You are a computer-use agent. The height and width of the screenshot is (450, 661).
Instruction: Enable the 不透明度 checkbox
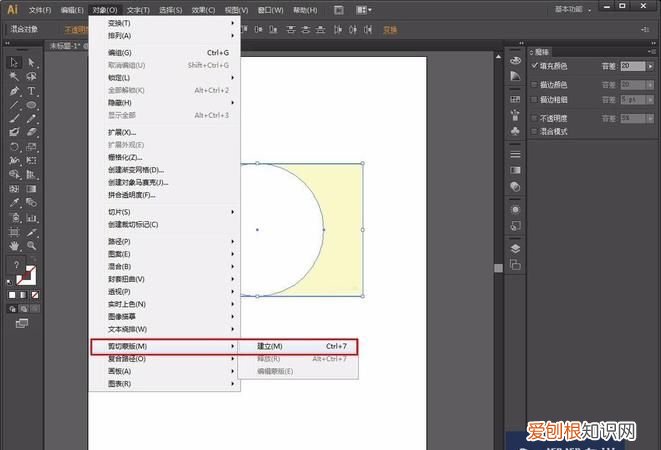534,118
